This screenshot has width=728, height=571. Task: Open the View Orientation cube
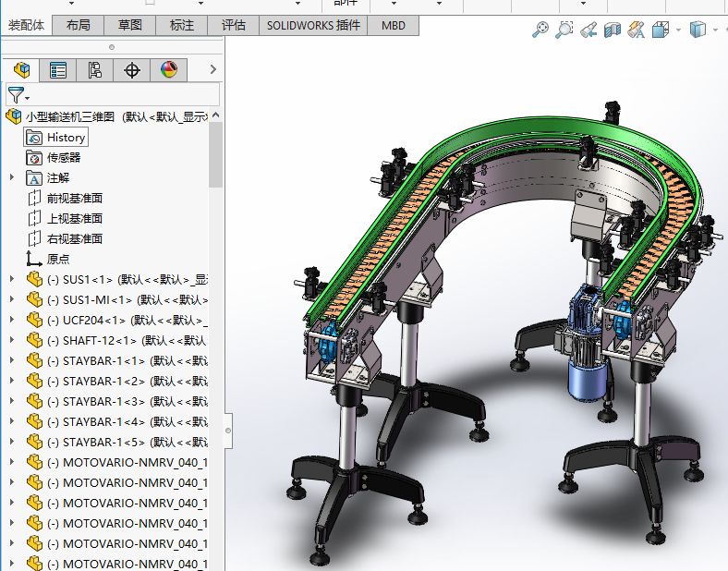tap(660, 30)
